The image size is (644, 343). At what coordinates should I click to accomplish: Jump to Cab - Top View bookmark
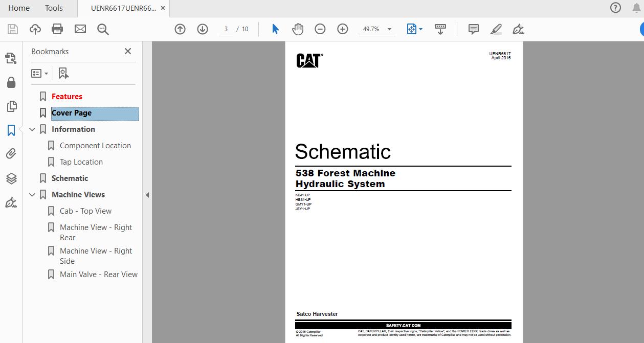(85, 211)
